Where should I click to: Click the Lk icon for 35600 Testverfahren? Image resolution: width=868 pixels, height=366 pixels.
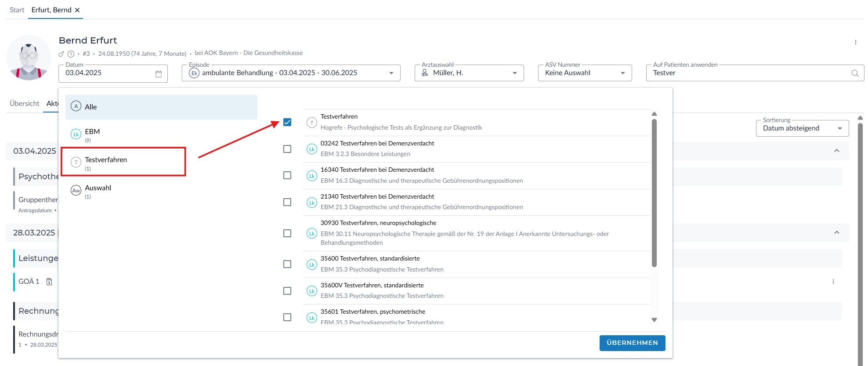[311, 264]
